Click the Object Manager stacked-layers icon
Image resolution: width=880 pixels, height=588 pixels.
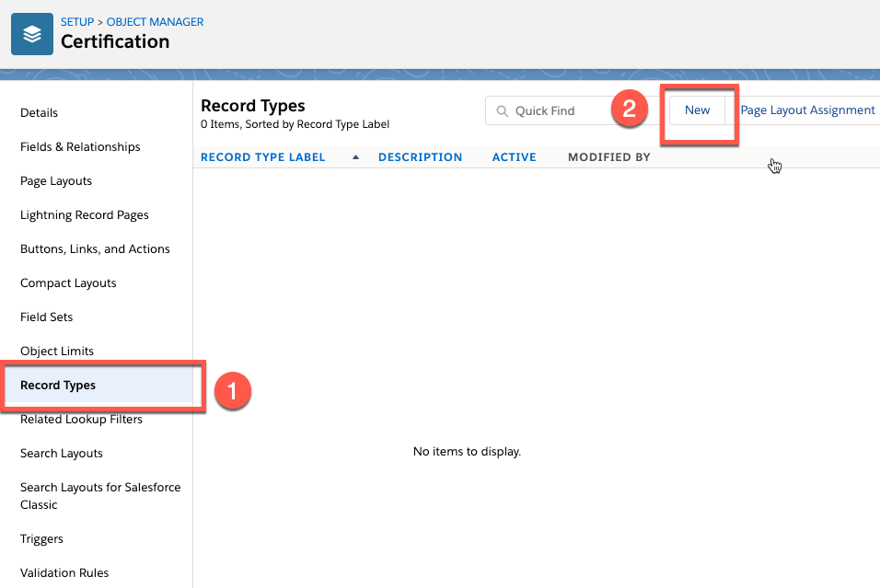point(31,33)
